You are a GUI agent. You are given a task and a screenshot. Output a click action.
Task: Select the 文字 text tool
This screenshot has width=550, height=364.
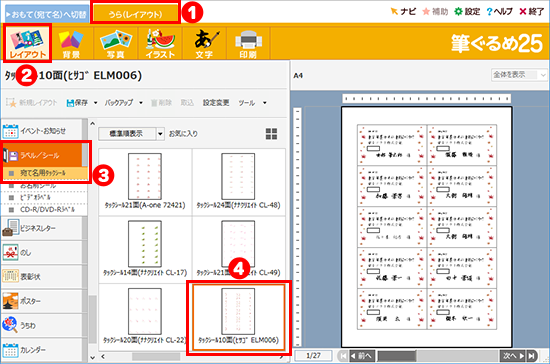click(x=204, y=43)
